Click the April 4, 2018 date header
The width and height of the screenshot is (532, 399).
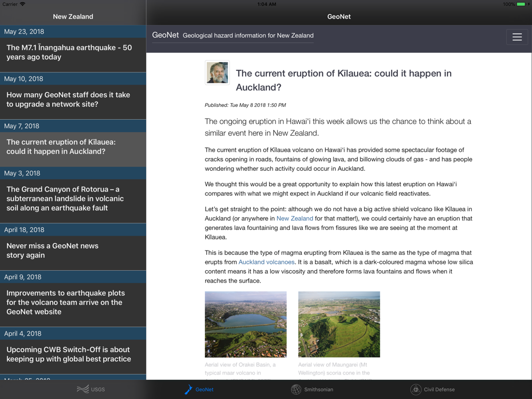(73, 334)
